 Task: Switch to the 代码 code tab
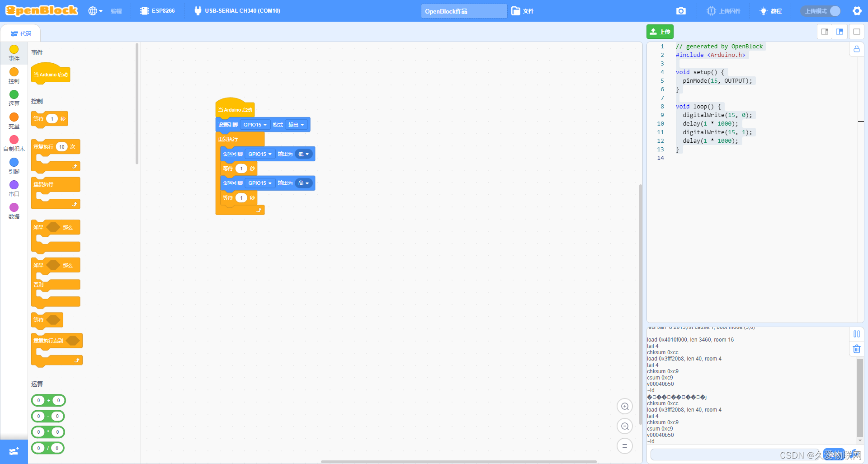click(x=20, y=33)
